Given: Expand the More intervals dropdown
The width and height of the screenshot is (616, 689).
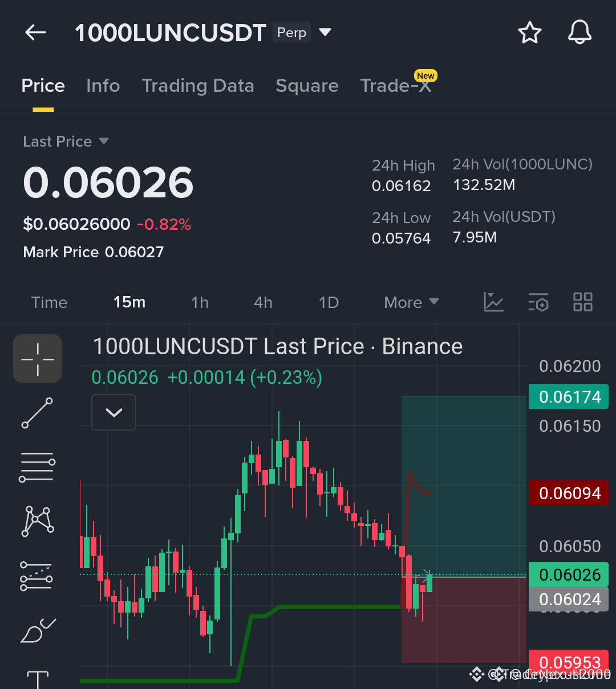Looking at the screenshot, I should point(411,302).
